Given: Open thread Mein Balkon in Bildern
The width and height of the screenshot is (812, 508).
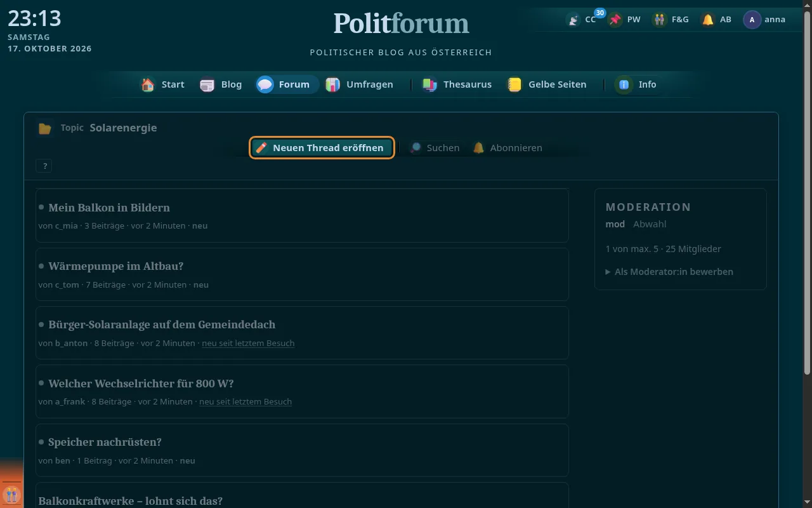Looking at the screenshot, I should tap(109, 208).
